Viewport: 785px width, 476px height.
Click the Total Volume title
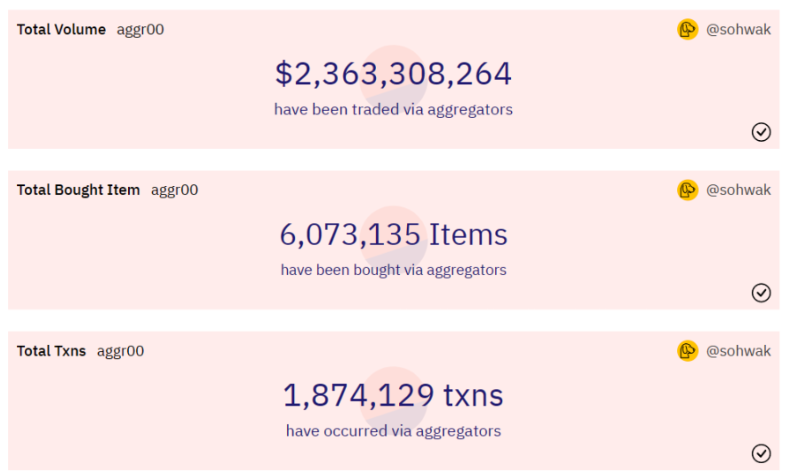pos(61,30)
